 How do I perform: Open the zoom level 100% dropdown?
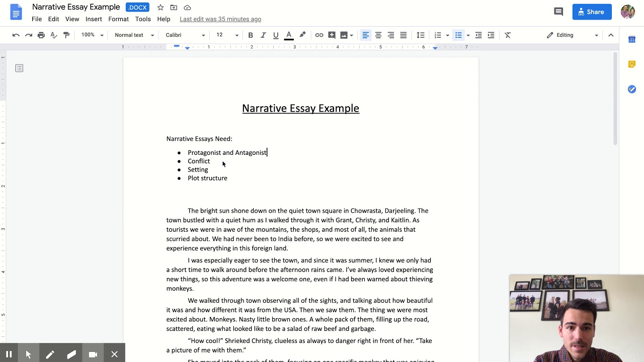click(93, 35)
